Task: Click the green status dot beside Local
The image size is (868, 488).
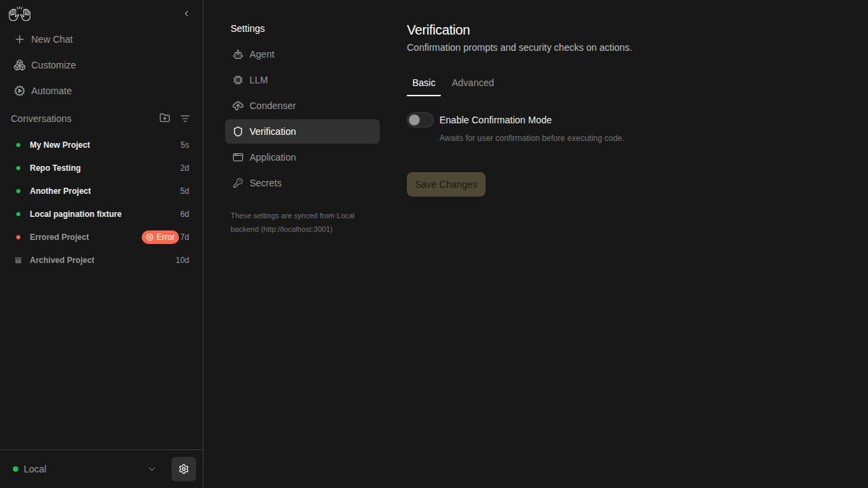Action: tap(16, 469)
